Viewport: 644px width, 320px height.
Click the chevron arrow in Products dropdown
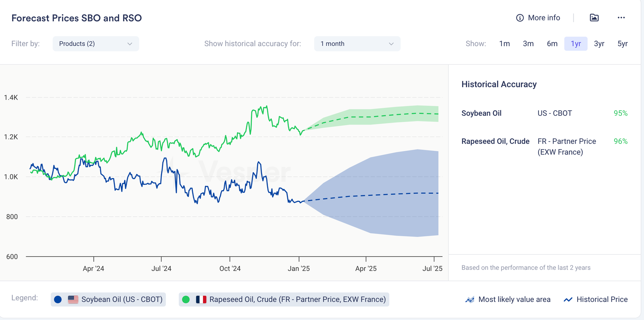[130, 44]
